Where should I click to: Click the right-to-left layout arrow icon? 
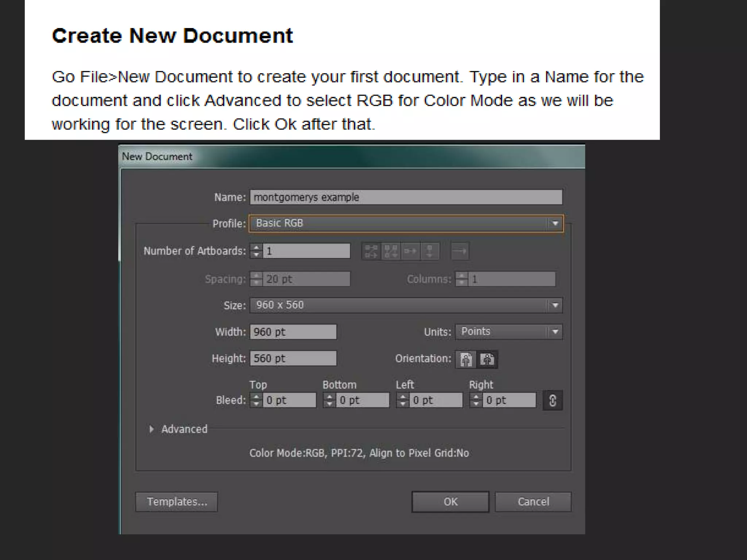pyautogui.click(x=460, y=251)
